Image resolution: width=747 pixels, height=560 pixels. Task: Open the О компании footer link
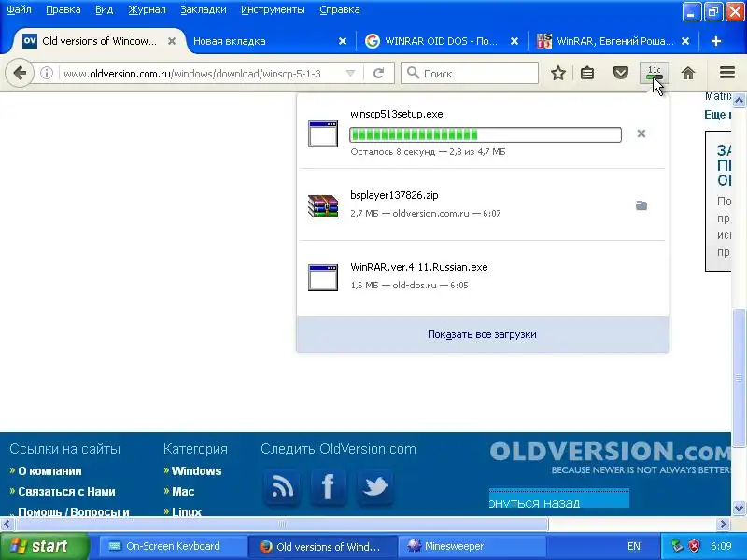(49, 471)
